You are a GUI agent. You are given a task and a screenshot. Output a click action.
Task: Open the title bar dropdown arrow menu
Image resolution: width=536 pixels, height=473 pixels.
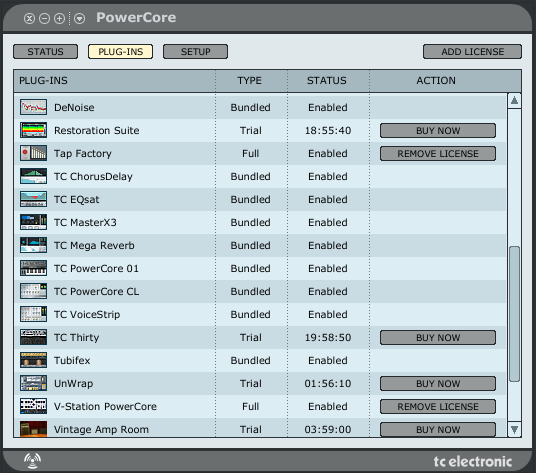[x=79, y=18]
